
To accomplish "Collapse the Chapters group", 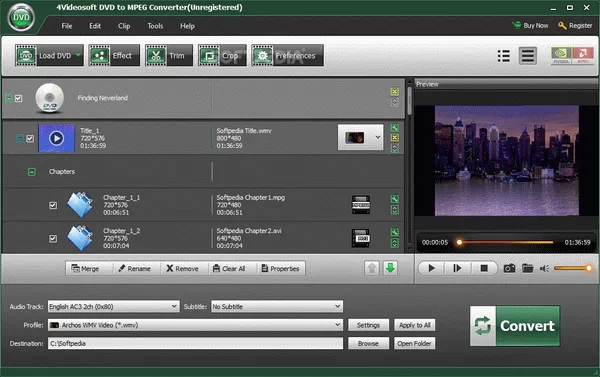I will (x=32, y=172).
